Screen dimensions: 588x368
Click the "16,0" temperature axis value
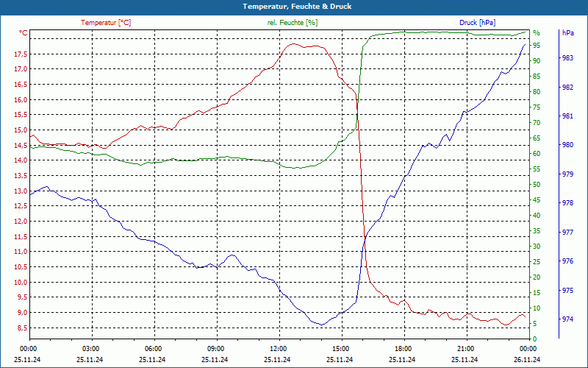pos(21,100)
